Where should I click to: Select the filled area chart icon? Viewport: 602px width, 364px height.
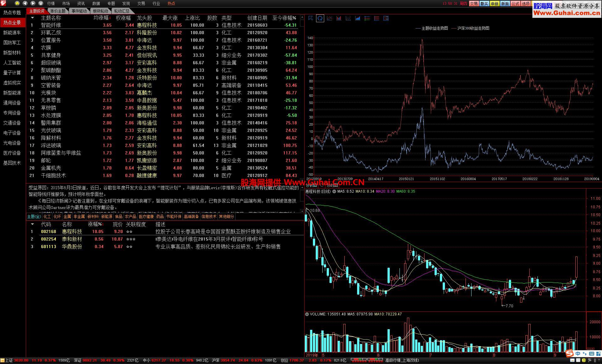[x=358, y=18]
